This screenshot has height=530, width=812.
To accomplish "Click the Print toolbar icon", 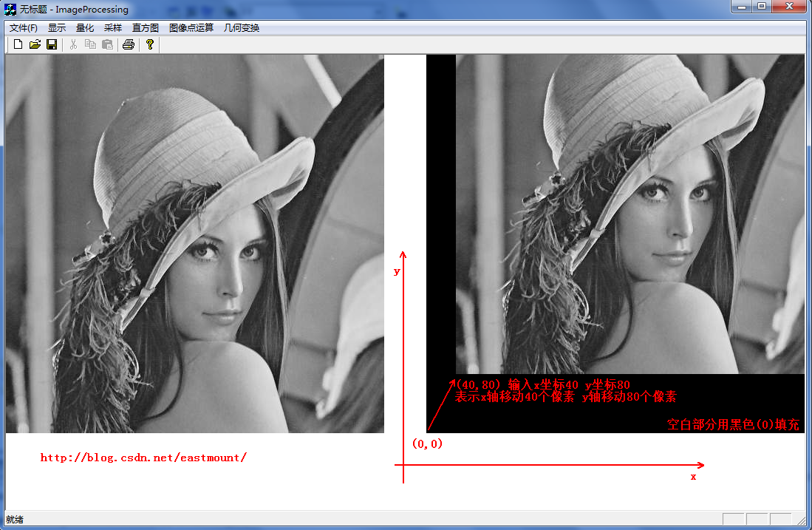I will (129, 44).
